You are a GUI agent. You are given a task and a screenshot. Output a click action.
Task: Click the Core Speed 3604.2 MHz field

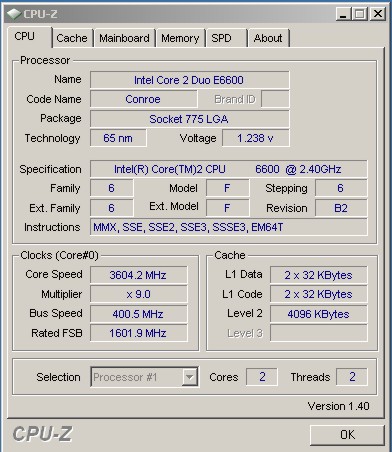(139, 275)
